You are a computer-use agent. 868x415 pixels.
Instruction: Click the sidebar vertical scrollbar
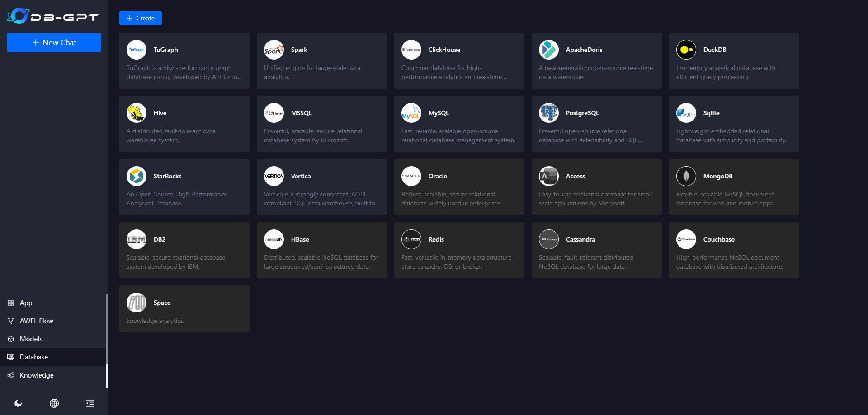tap(107, 341)
